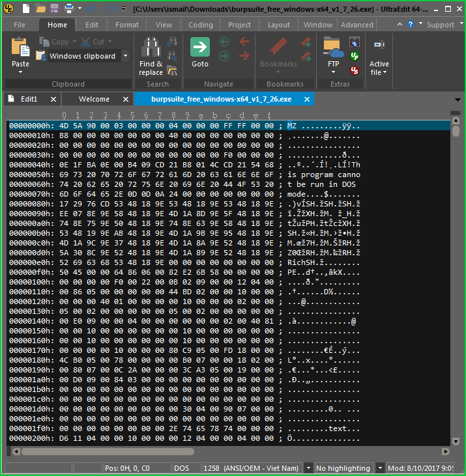
Task: Click the find previous small binoculars icon
Action: tap(172, 42)
